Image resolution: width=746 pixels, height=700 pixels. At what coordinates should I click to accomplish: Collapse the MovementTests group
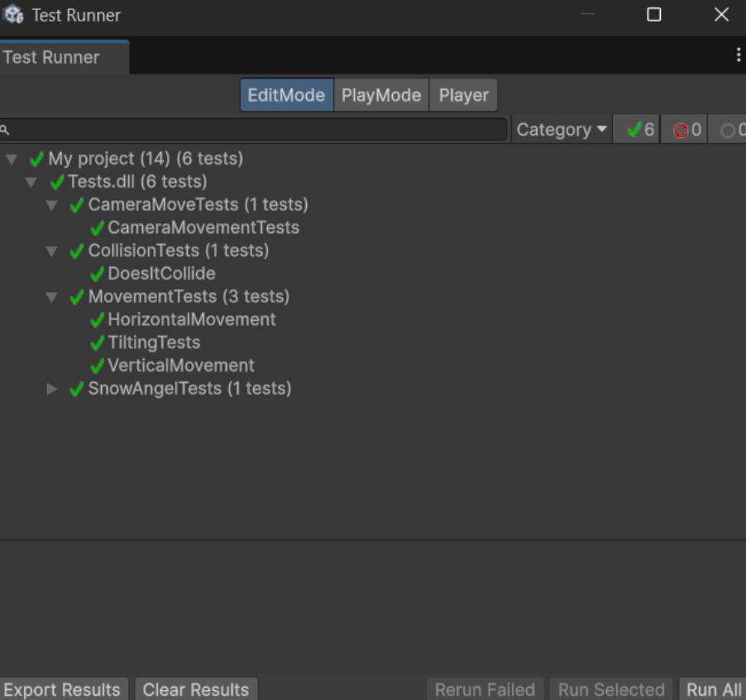point(51,297)
